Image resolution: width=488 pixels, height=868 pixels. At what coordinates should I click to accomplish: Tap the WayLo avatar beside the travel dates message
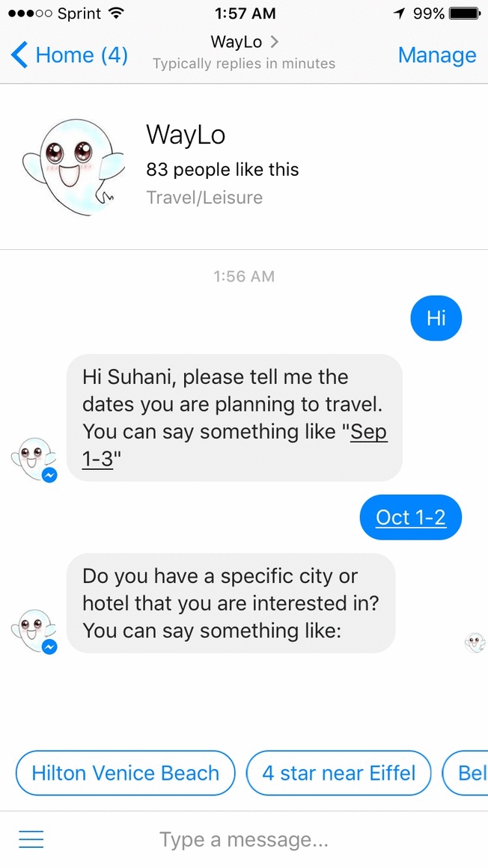click(34, 459)
